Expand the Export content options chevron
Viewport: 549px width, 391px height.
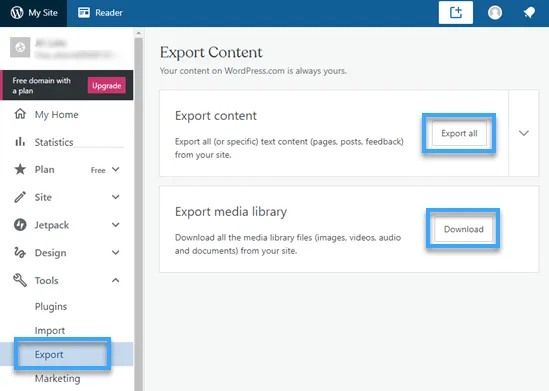click(x=523, y=133)
